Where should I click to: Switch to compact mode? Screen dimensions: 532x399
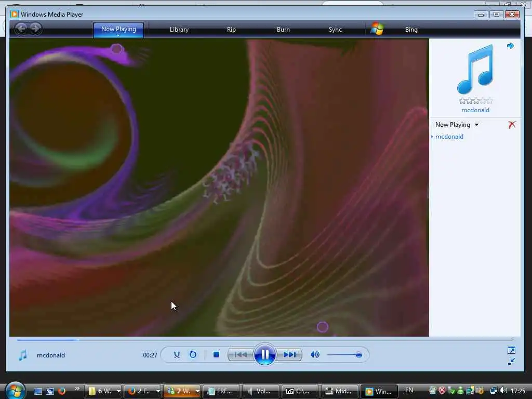(x=511, y=362)
